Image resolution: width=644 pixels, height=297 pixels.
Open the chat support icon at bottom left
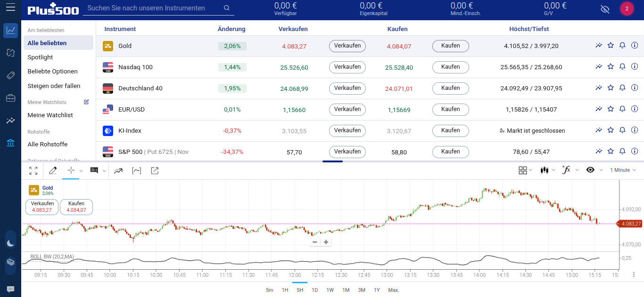coord(10,289)
